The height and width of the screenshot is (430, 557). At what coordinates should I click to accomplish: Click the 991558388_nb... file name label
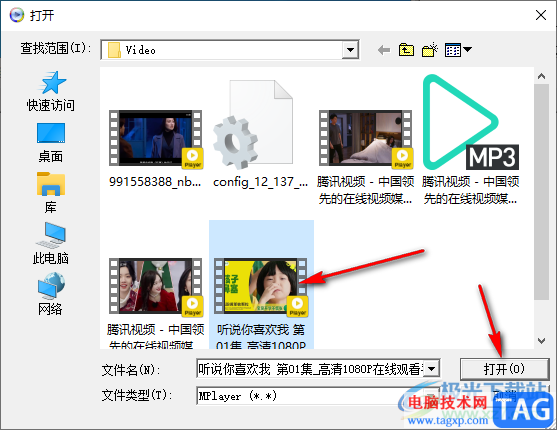pos(155,182)
